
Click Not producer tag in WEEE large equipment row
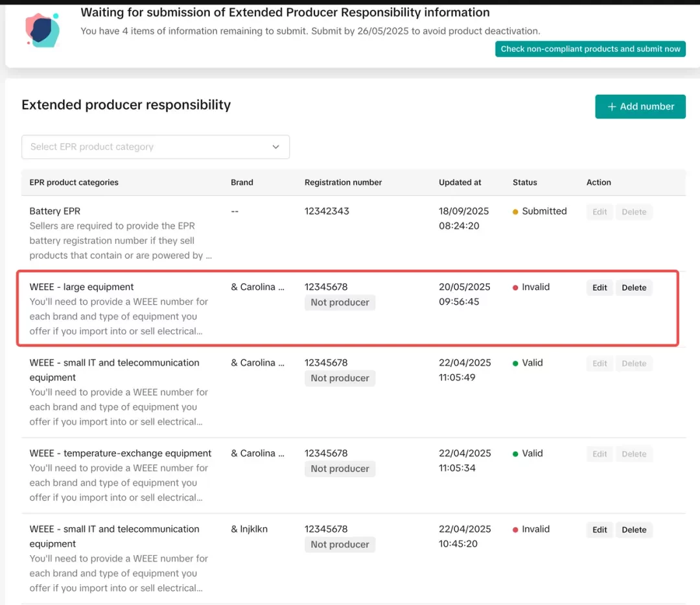pos(340,302)
